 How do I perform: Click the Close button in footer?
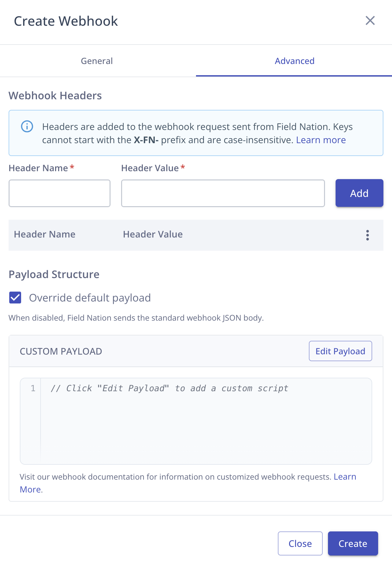300,543
